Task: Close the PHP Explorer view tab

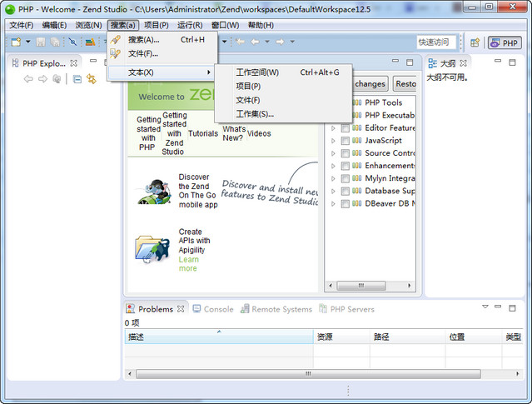Action: coord(73,63)
